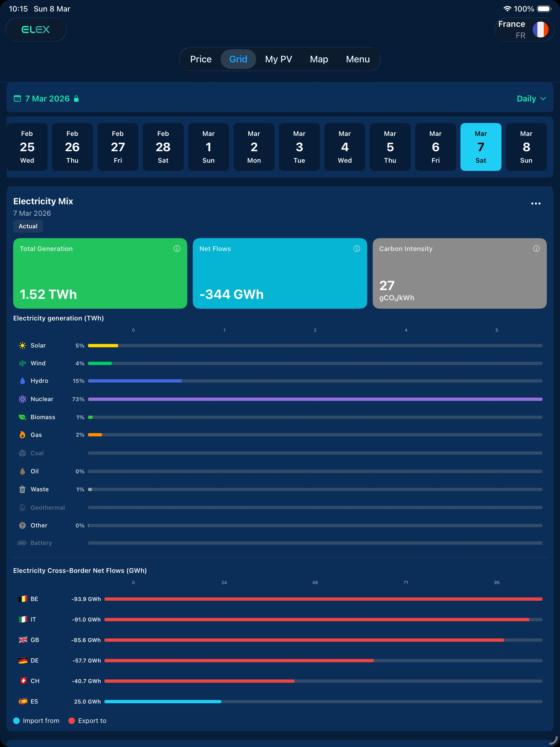Choose Mar 2 Mon date card

(x=254, y=147)
